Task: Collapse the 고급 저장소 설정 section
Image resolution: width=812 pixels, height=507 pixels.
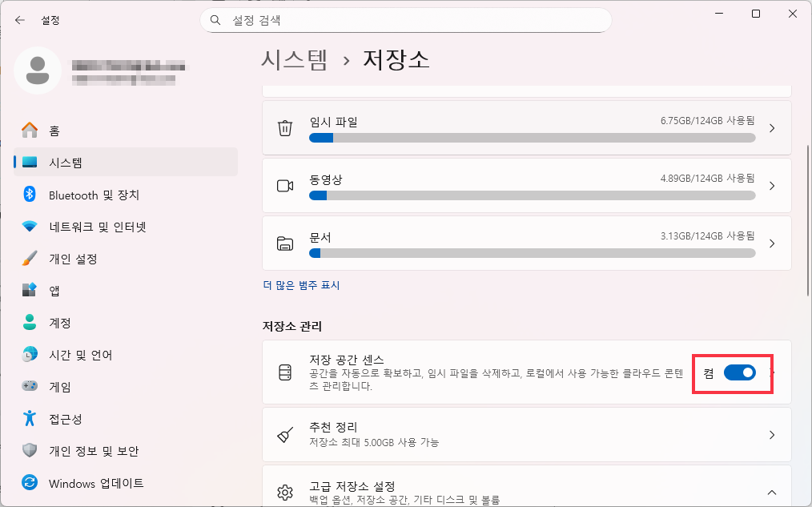Action: [x=771, y=493]
